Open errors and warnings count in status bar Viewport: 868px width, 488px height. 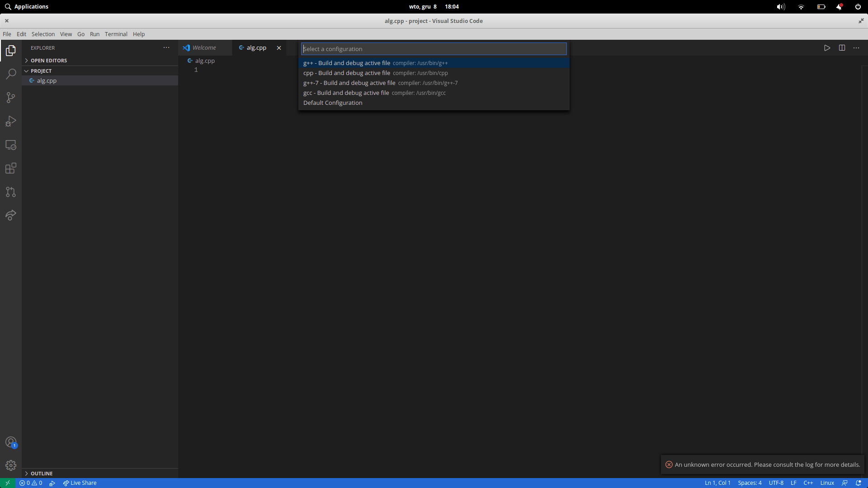pyautogui.click(x=31, y=483)
